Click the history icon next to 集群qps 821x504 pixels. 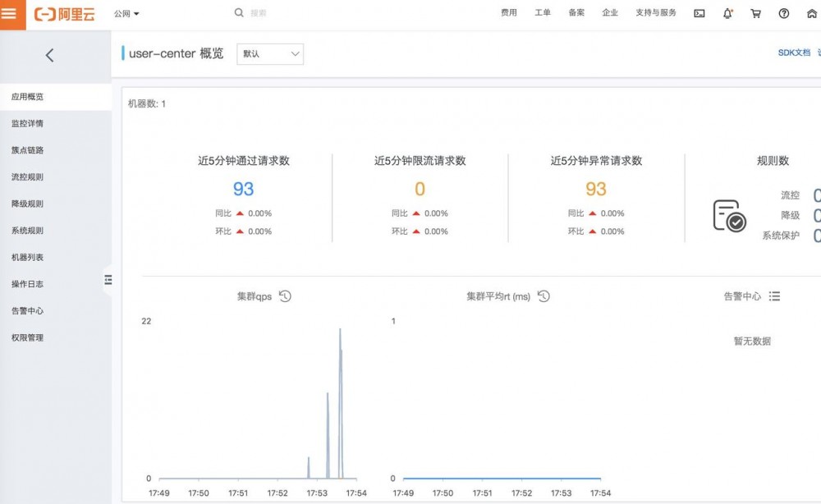(286, 296)
